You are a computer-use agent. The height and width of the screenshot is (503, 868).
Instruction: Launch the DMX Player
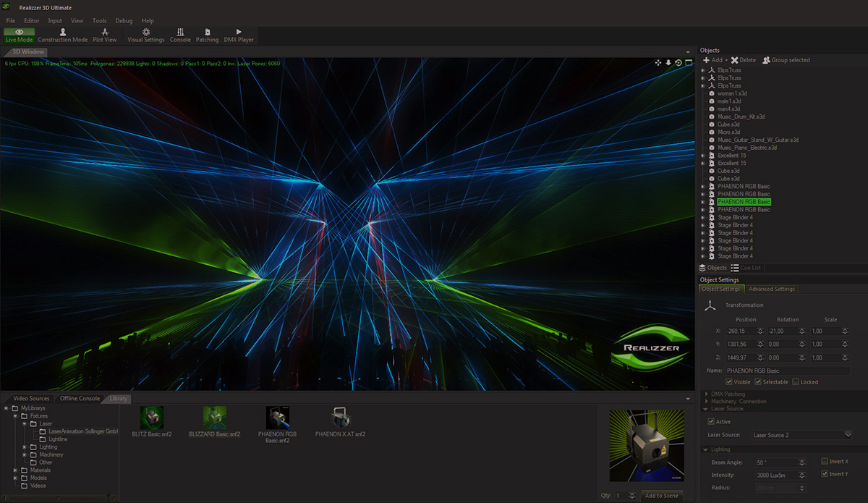pyautogui.click(x=239, y=35)
